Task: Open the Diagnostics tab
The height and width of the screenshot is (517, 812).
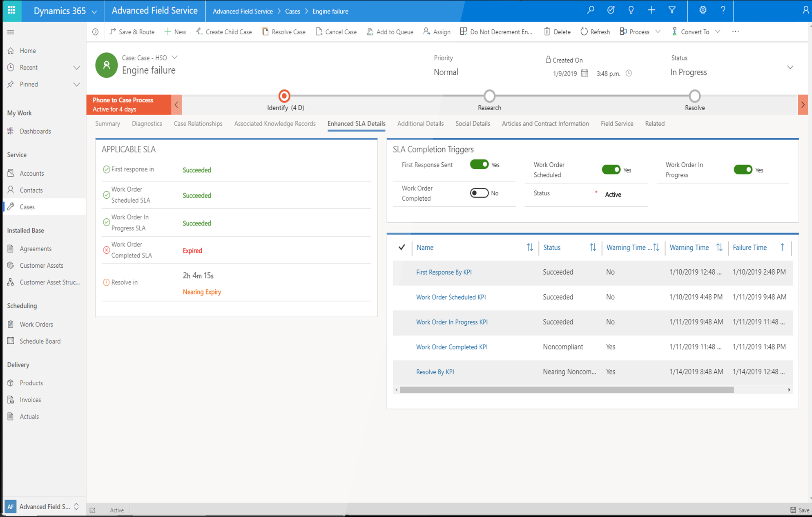Action: coord(147,123)
